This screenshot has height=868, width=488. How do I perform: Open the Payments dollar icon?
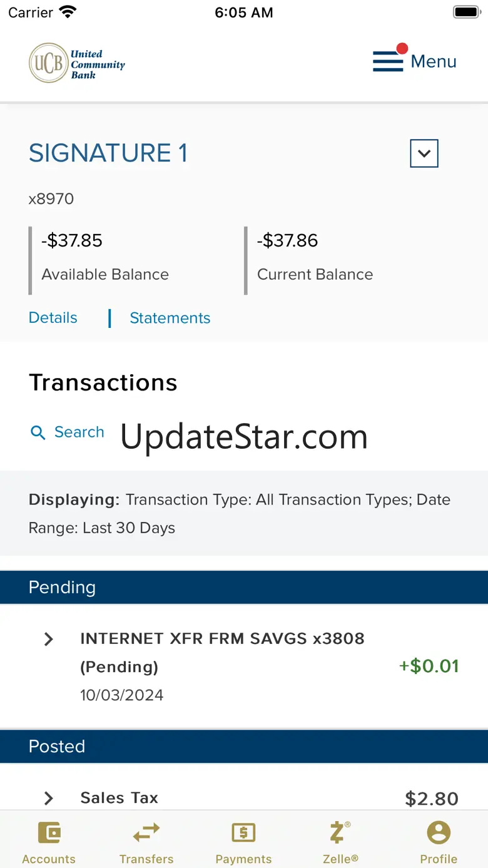[x=243, y=833]
